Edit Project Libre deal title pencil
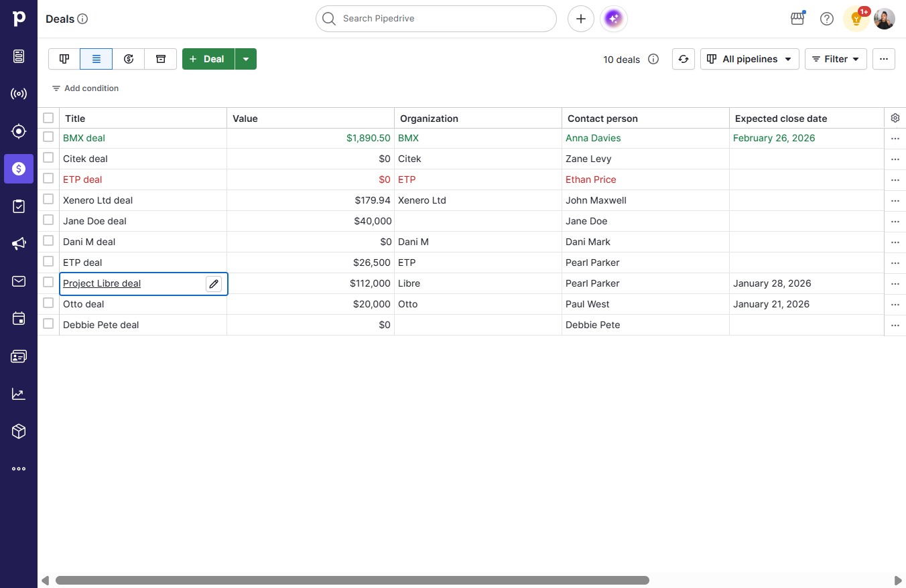906x588 pixels. pyautogui.click(x=214, y=284)
